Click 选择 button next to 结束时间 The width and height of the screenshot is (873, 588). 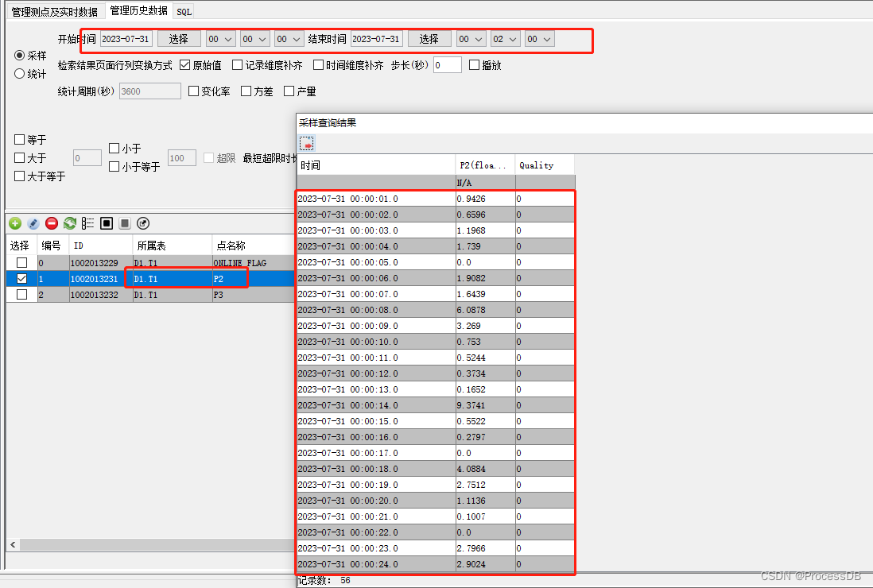429,38
